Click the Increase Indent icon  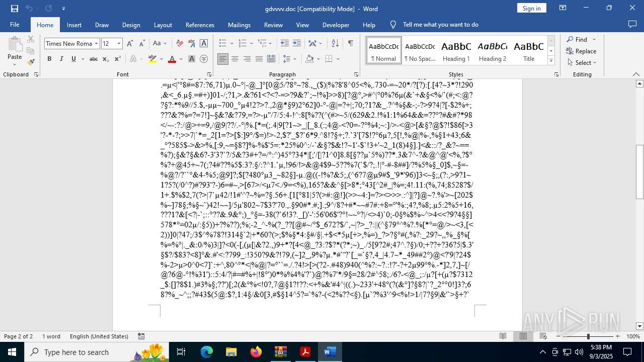tap(297, 44)
